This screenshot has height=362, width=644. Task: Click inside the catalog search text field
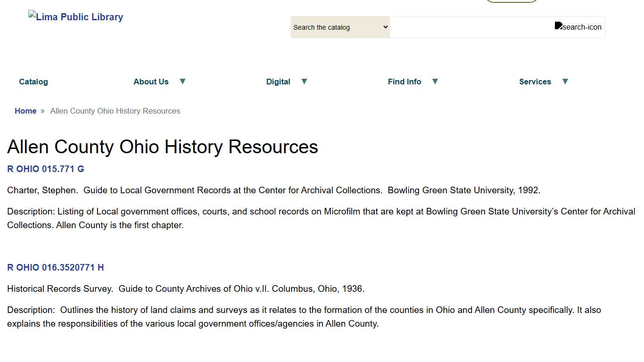tap(471, 27)
